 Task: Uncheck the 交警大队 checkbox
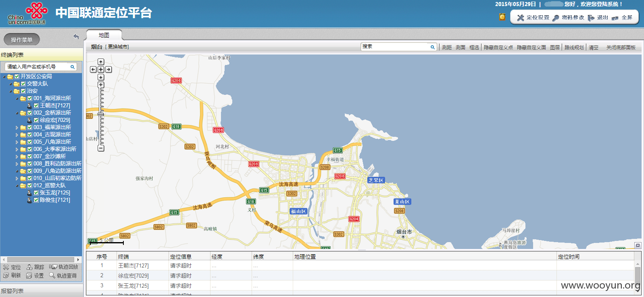pyautogui.click(x=23, y=84)
